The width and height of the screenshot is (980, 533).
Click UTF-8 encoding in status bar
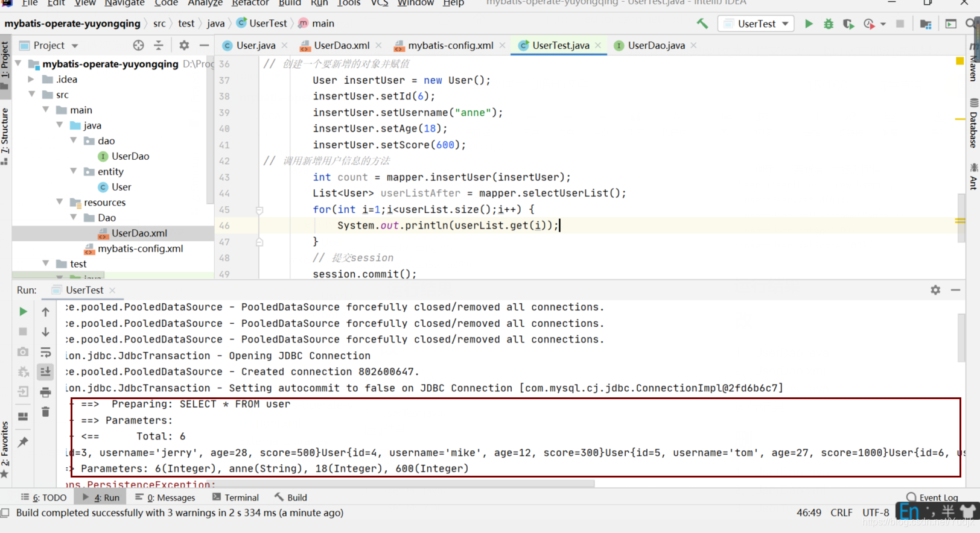click(876, 512)
